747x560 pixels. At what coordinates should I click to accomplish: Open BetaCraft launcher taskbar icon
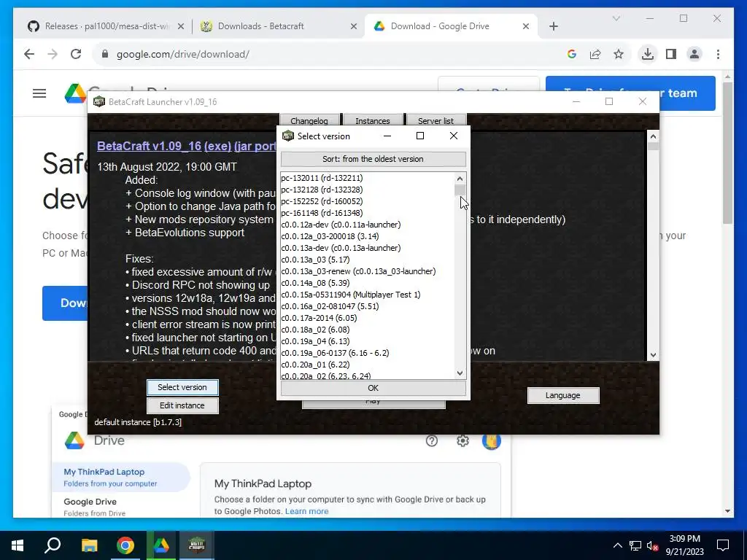click(x=197, y=545)
